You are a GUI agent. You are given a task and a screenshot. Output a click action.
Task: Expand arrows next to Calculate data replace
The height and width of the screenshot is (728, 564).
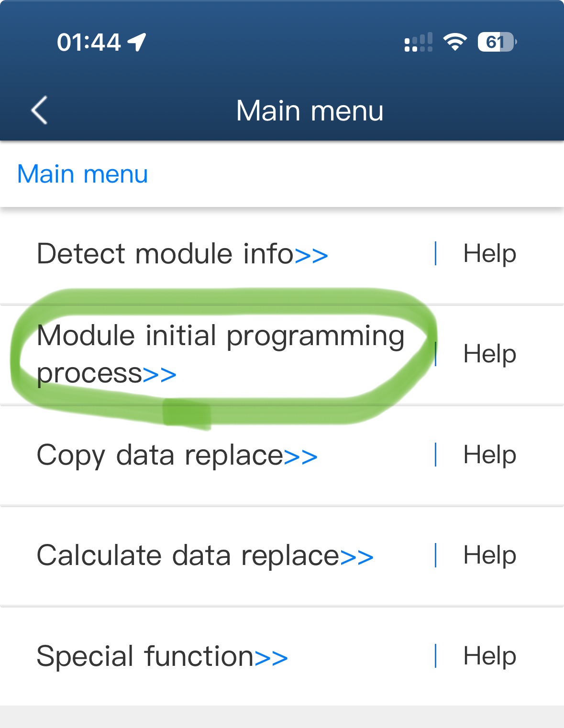(357, 557)
